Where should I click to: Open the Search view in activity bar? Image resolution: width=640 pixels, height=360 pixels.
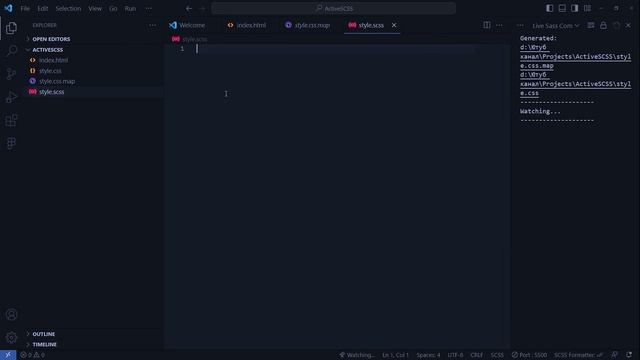[x=11, y=51]
